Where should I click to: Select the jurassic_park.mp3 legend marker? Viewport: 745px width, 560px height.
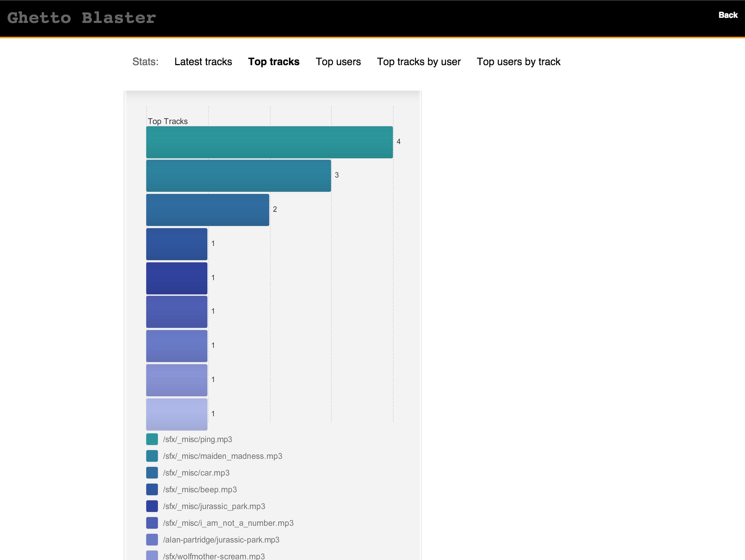click(x=151, y=506)
